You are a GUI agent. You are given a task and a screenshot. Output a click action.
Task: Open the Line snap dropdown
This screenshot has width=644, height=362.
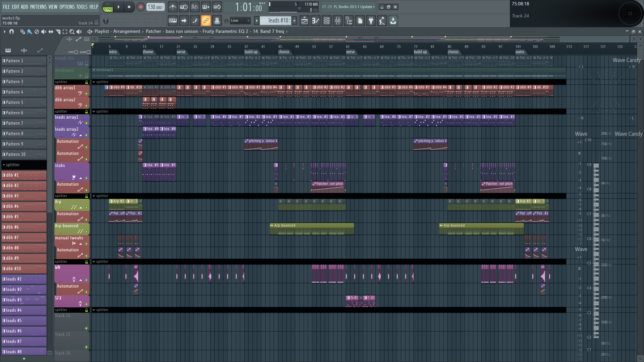tap(240, 21)
